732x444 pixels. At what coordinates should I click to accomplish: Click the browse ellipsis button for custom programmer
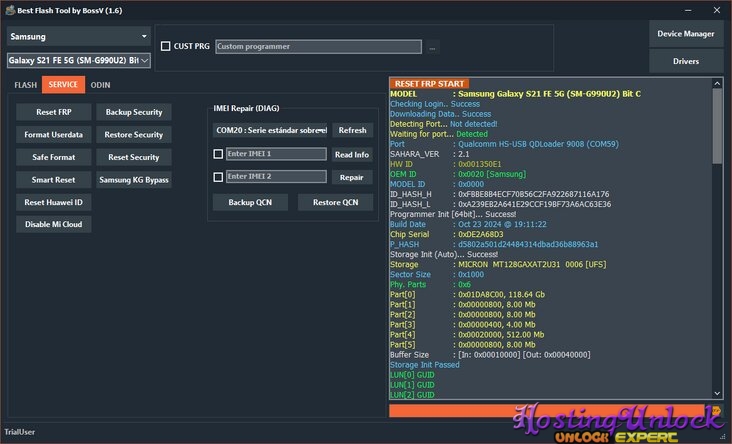click(x=432, y=47)
